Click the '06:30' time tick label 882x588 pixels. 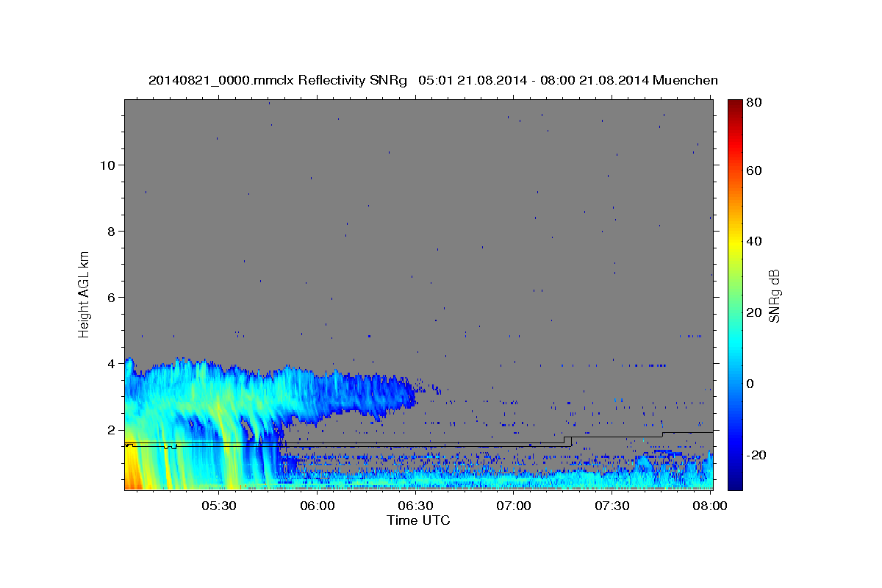tap(416, 506)
